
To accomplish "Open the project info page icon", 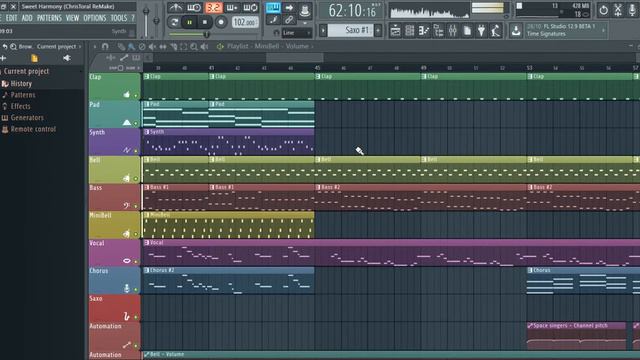I will [467, 31].
